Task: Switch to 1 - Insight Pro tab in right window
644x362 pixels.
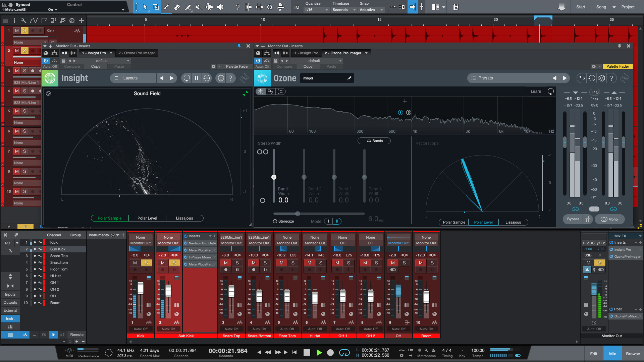Action: click(x=306, y=53)
